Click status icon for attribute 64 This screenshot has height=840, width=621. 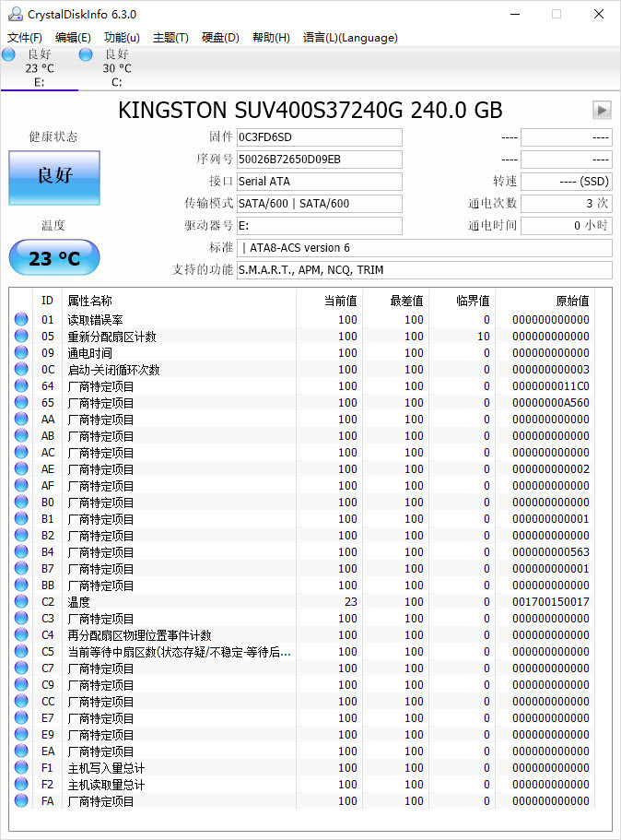pos(21,385)
